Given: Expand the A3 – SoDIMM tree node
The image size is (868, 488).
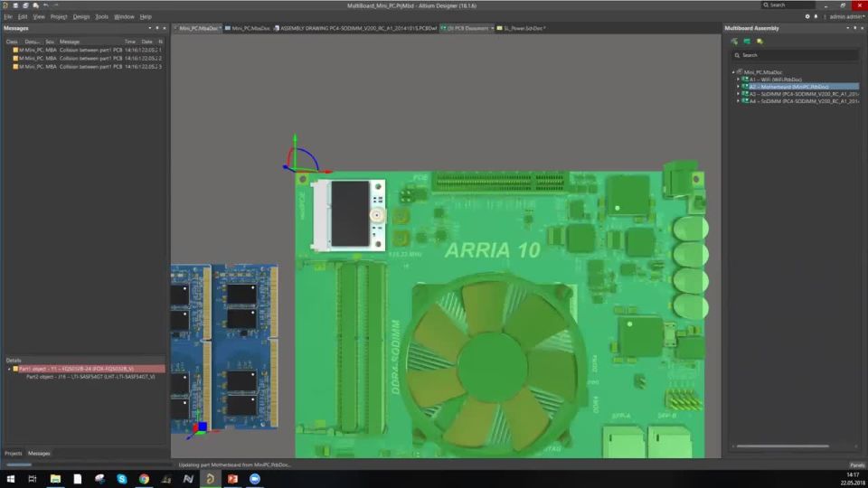Looking at the screenshot, I should (738, 94).
